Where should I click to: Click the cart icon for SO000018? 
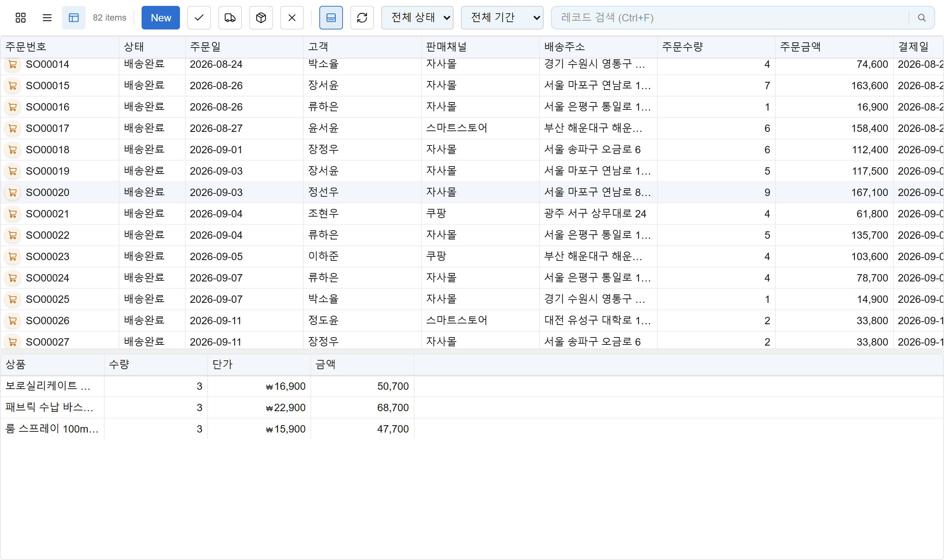(x=13, y=150)
